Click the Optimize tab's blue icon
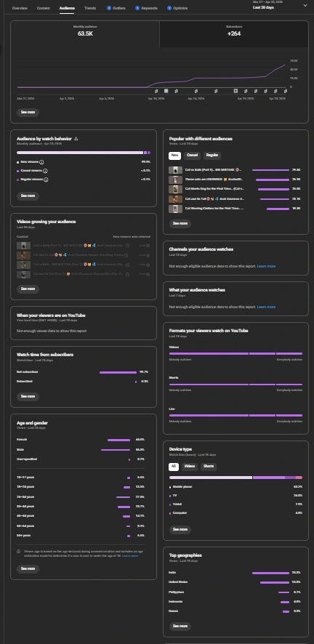 [x=169, y=8]
